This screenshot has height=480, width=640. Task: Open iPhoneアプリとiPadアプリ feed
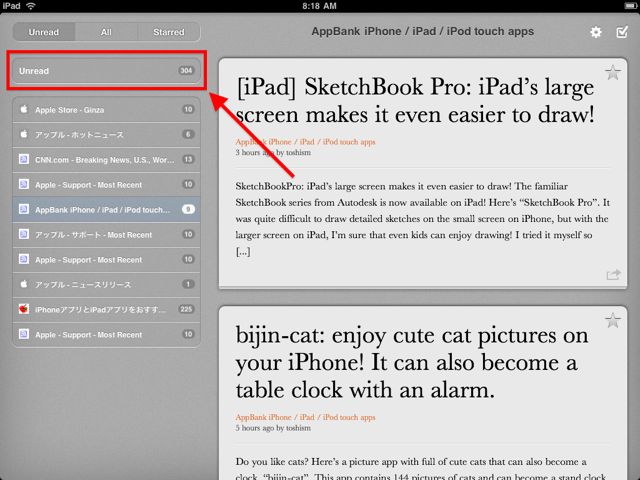click(107, 309)
